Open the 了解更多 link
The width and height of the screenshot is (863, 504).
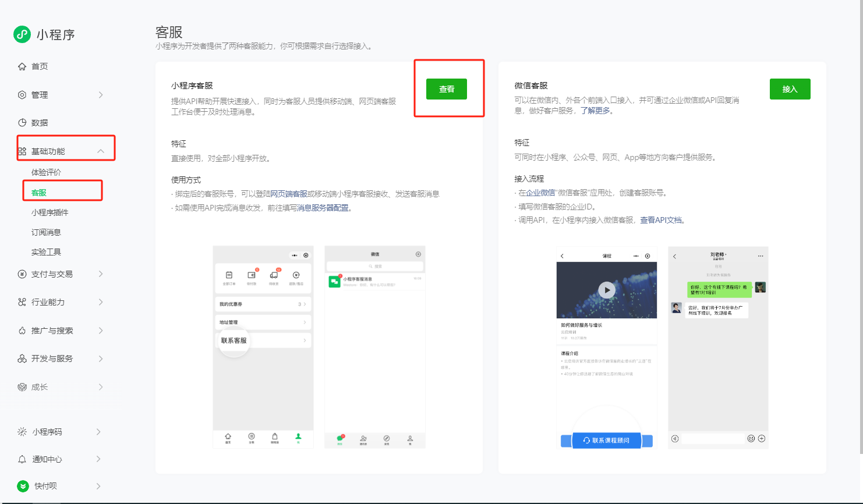click(595, 111)
